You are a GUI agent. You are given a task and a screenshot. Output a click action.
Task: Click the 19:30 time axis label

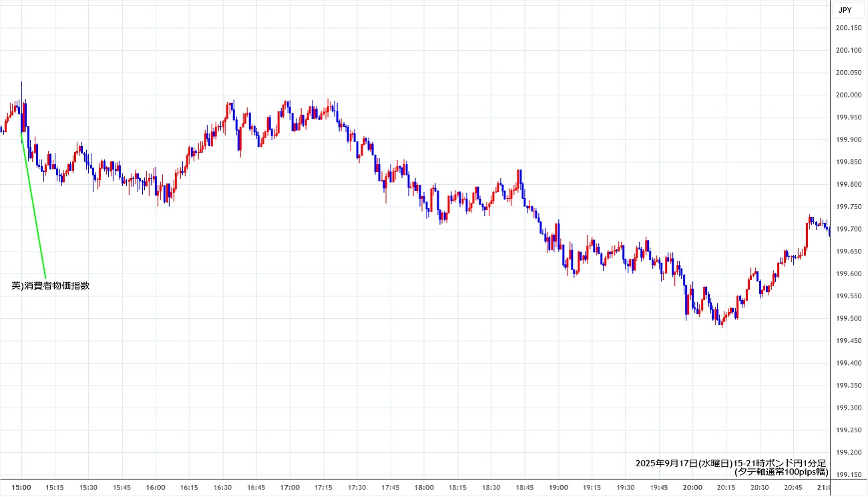[x=625, y=488]
